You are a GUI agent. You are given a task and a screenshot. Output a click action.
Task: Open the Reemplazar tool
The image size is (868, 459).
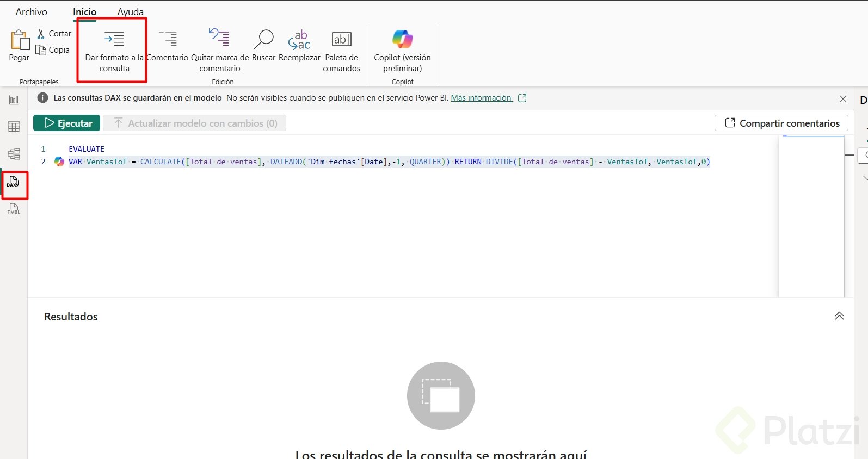(x=299, y=46)
